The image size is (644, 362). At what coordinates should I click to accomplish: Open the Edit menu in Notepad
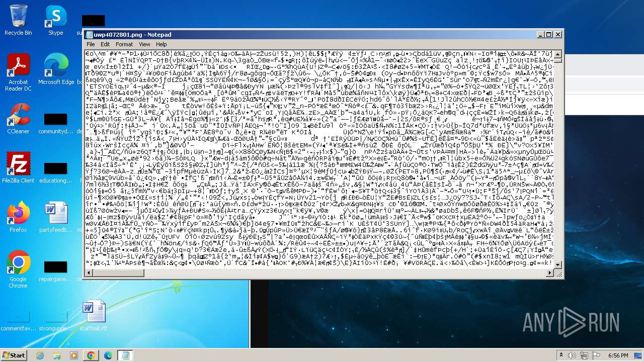coord(105,44)
